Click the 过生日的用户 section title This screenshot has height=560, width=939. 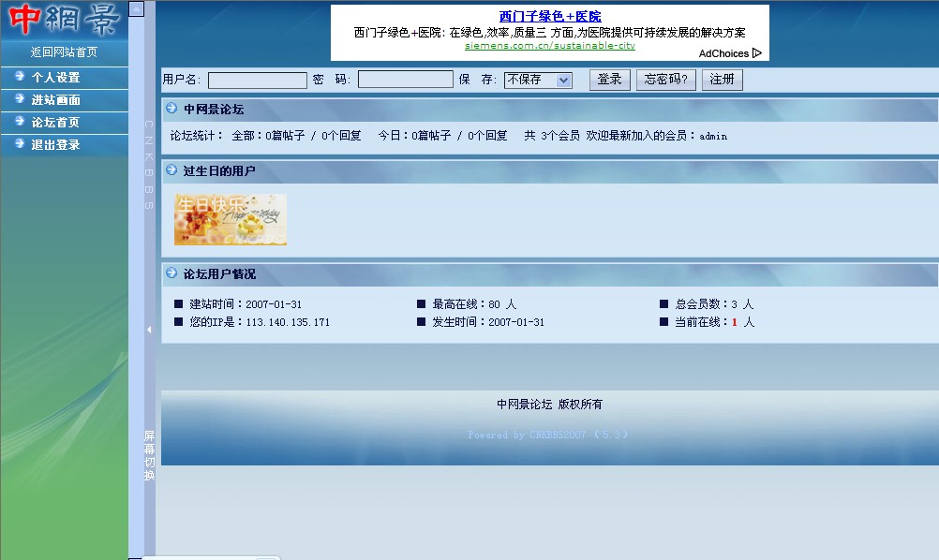click(x=219, y=171)
